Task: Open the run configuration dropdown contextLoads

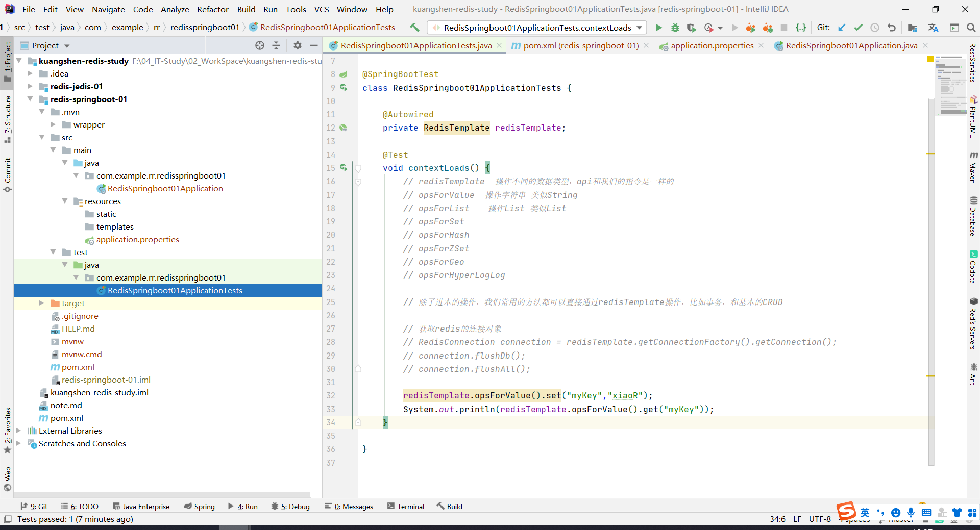Action: click(537, 28)
